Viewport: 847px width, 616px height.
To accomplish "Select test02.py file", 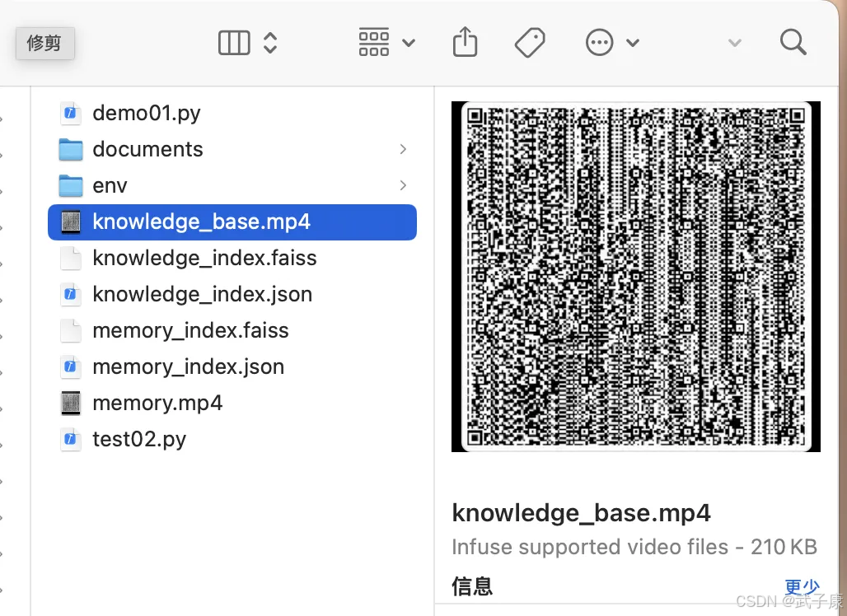I will point(232,439).
